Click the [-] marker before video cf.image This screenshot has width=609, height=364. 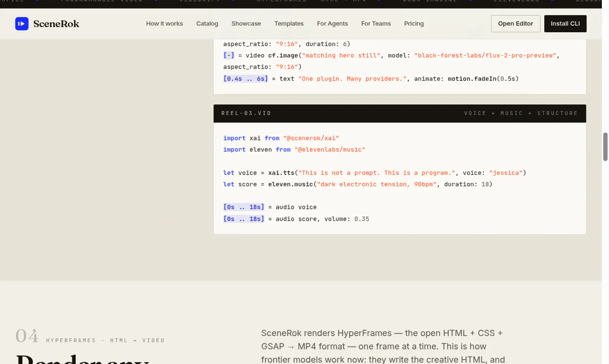point(229,55)
